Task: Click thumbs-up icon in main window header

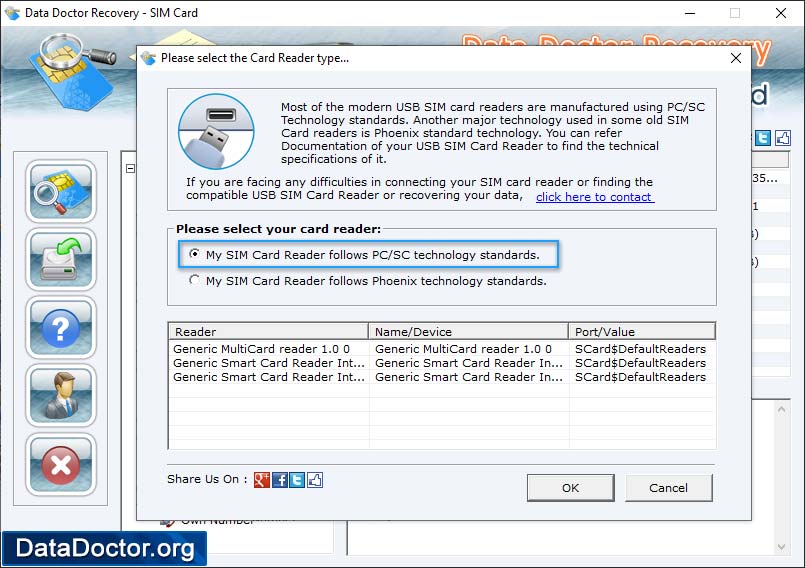Action: click(782, 138)
